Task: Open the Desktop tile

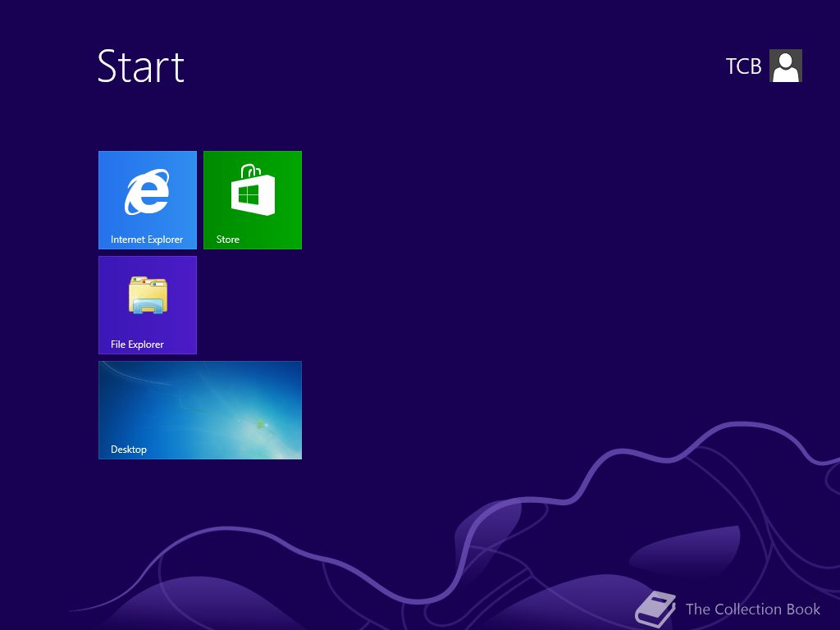Action: [200, 410]
